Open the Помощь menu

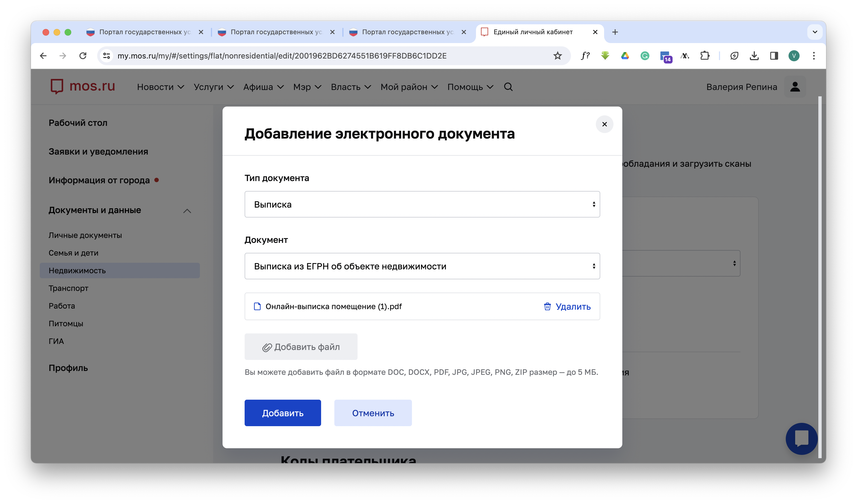point(470,87)
